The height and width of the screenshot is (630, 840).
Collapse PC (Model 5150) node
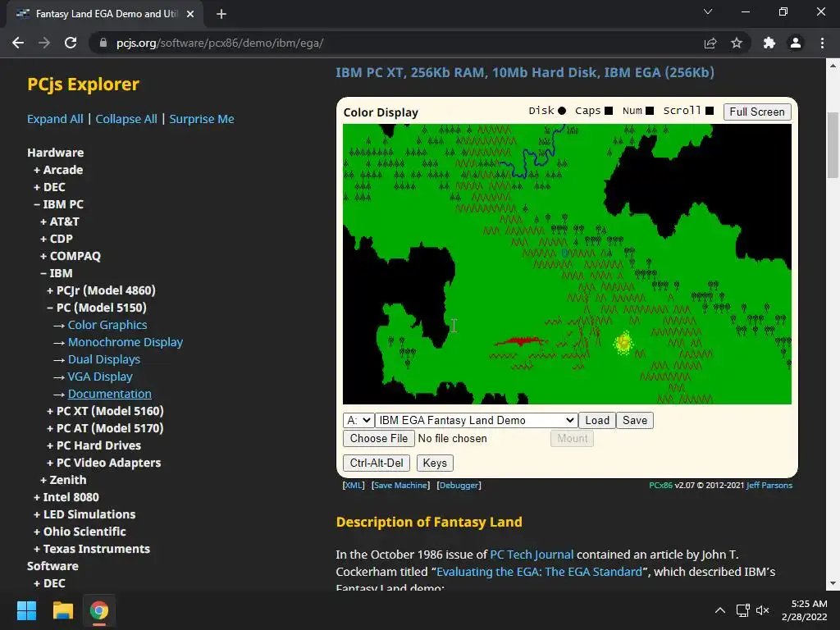tap(97, 308)
